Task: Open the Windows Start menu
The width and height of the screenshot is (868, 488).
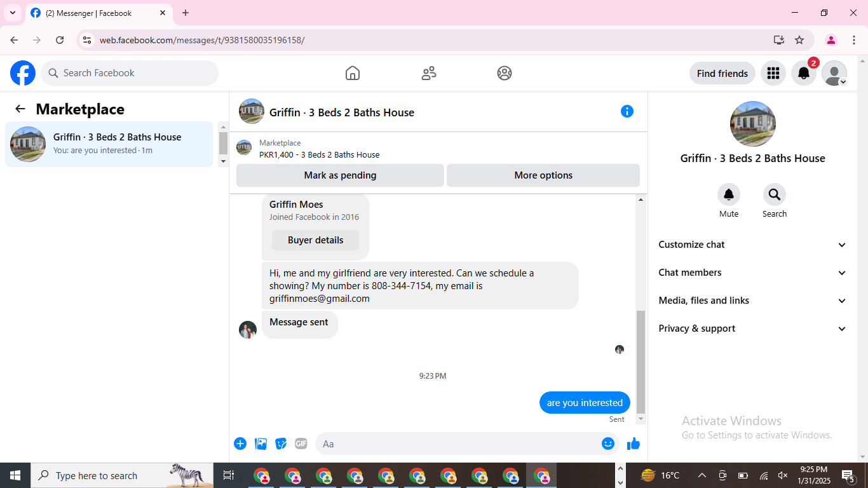Action: click(x=15, y=475)
